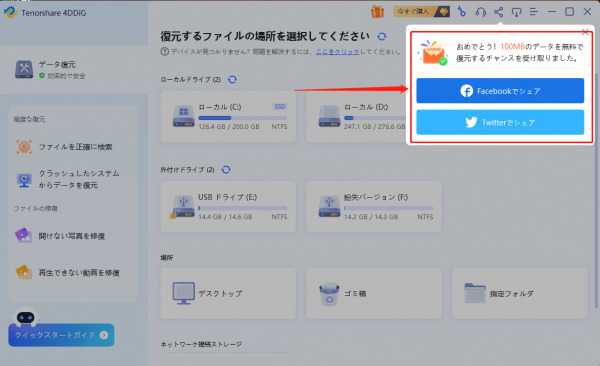
Task: Select the ローカル (D:) drive card
Action: [356, 116]
